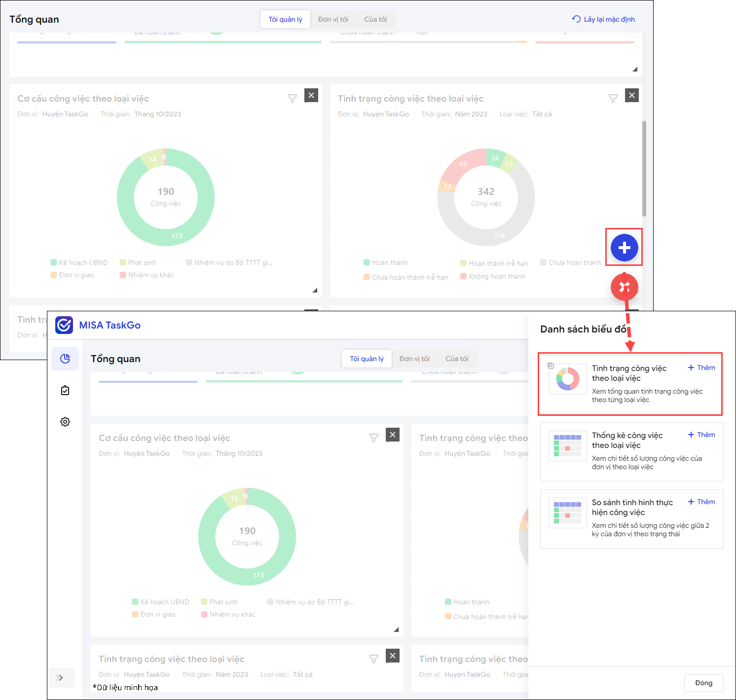Viewport: 736px width, 700px height.
Task: Open overview pie-chart sidebar icon
Action: [65, 359]
